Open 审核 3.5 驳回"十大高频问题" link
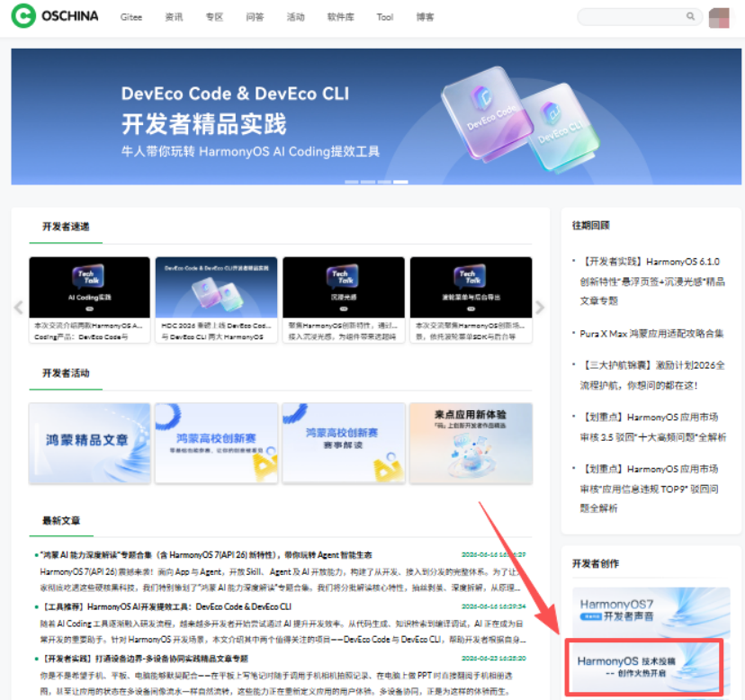 pos(653,427)
